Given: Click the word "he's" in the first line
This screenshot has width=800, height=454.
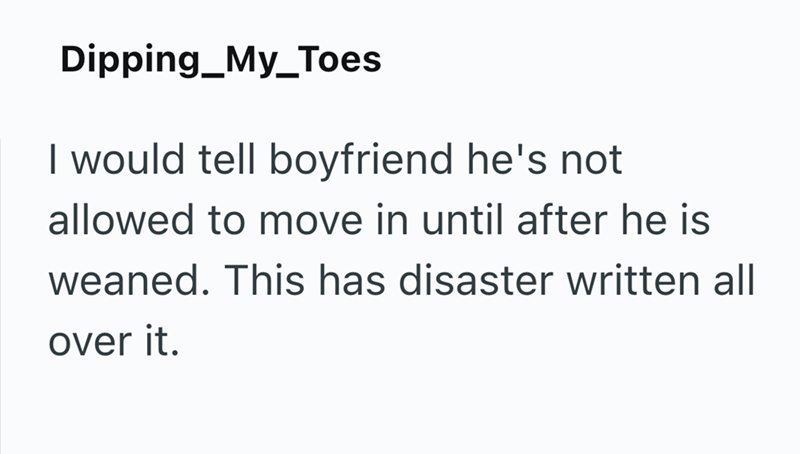Looking at the screenshot, I should pos(487,162).
